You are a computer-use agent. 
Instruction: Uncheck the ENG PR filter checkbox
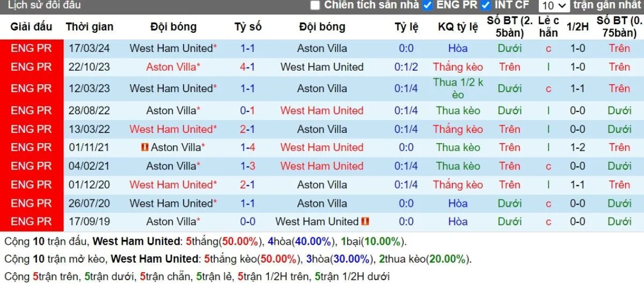click(x=428, y=5)
